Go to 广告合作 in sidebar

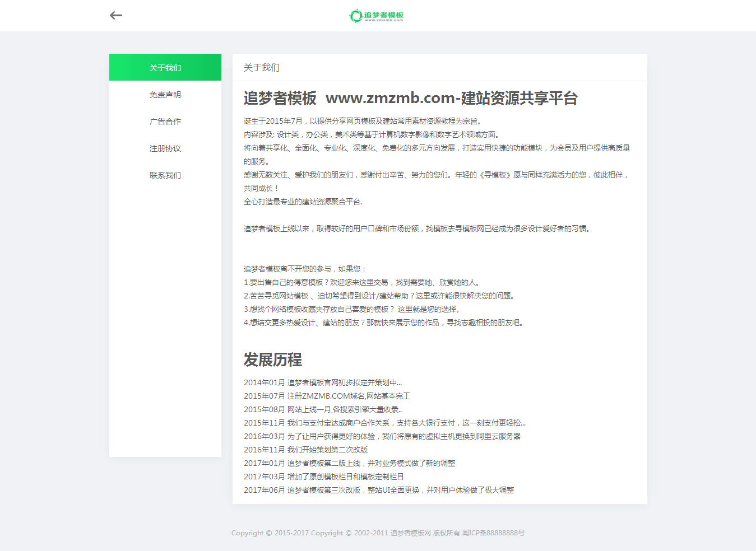(x=165, y=122)
